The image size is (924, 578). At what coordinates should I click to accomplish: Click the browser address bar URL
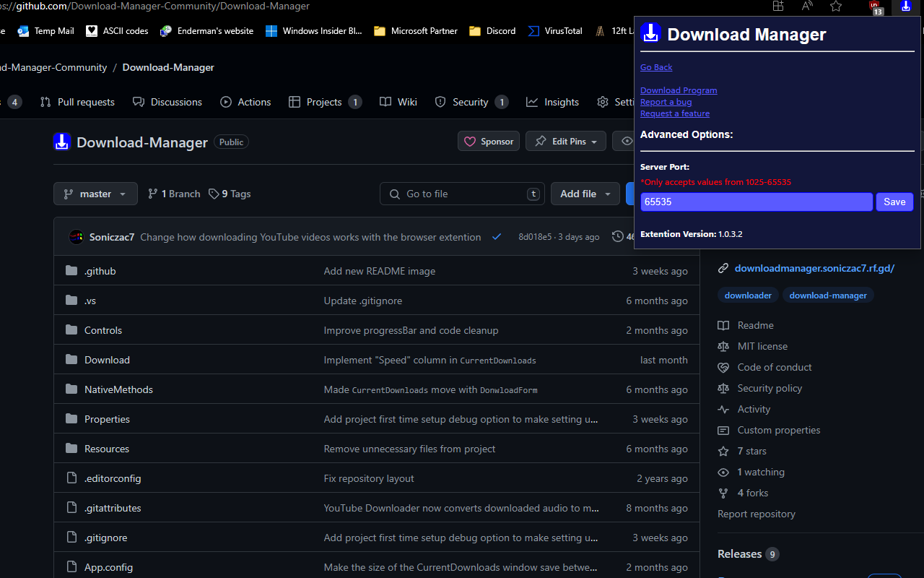(x=155, y=7)
